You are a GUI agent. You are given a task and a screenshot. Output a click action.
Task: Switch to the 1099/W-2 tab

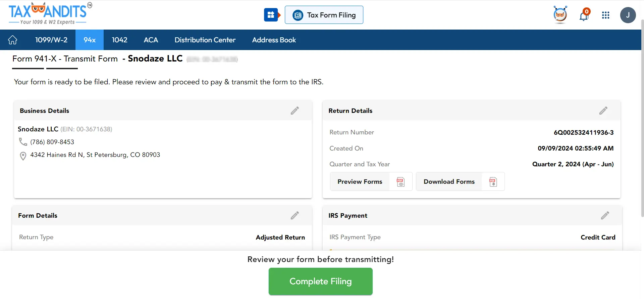pyautogui.click(x=51, y=40)
